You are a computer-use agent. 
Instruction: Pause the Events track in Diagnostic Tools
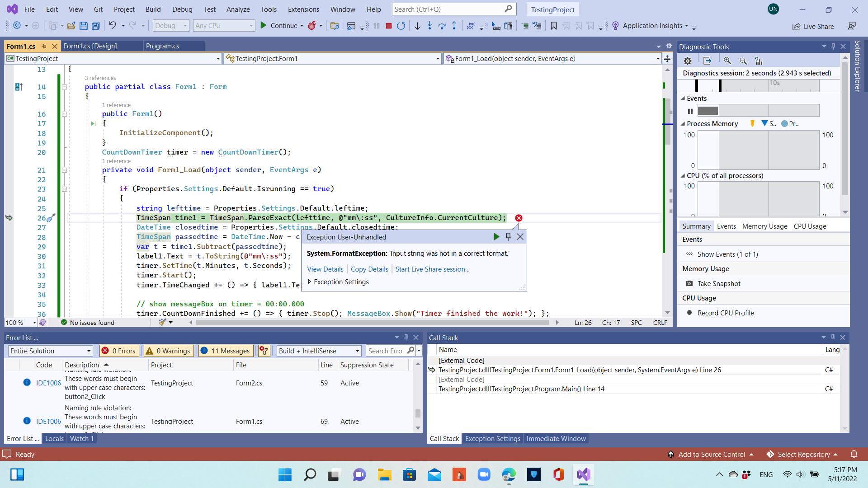tap(690, 111)
